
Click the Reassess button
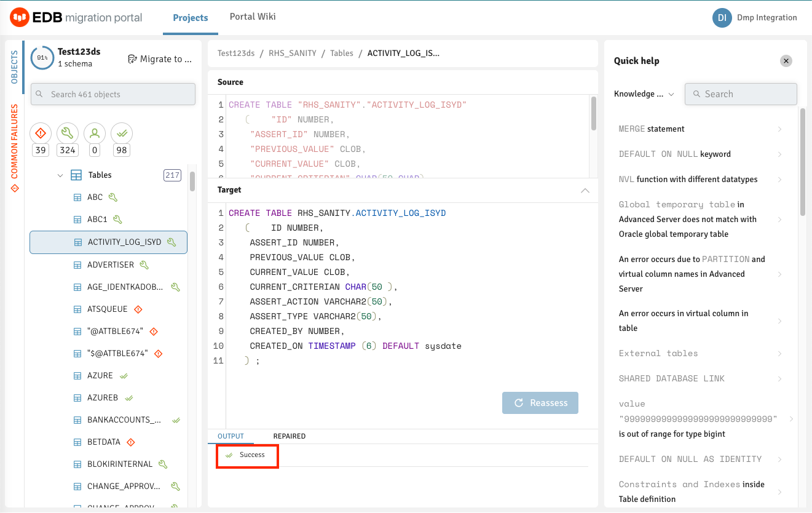tap(540, 403)
